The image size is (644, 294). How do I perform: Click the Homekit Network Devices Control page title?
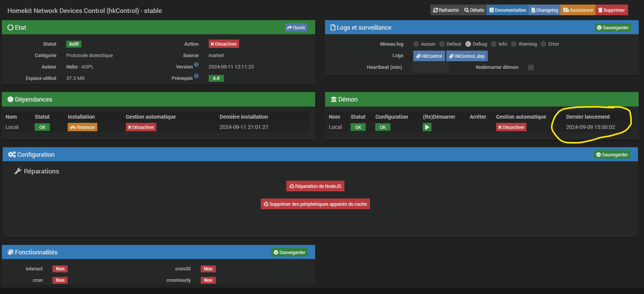(x=84, y=11)
